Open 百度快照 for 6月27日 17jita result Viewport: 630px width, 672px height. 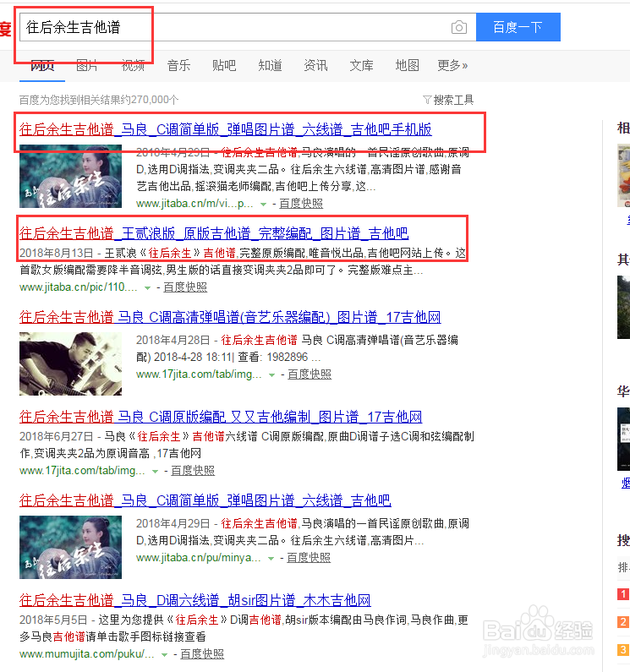[193, 471]
